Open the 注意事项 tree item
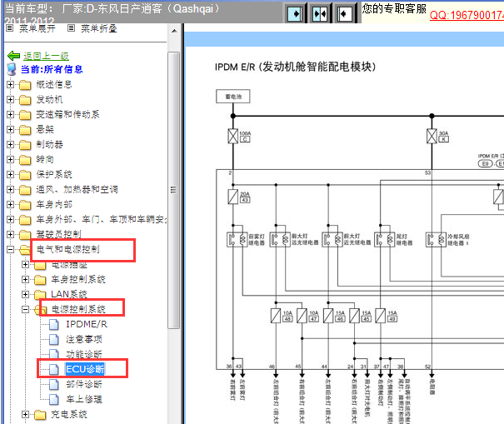Image resolution: width=504 pixels, height=424 pixels. tap(84, 340)
